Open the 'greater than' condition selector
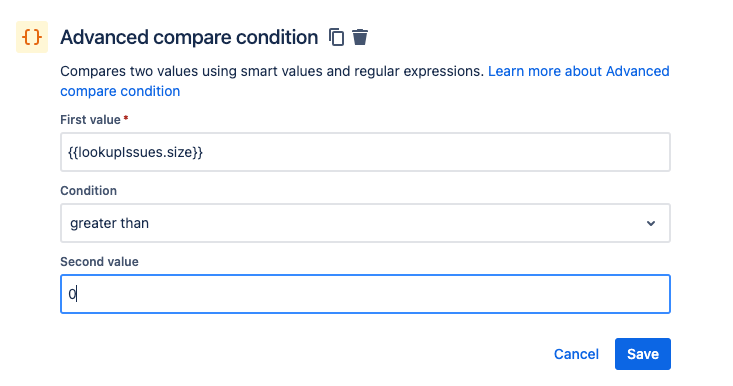This screenshot has height=386, width=733. (365, 223)
